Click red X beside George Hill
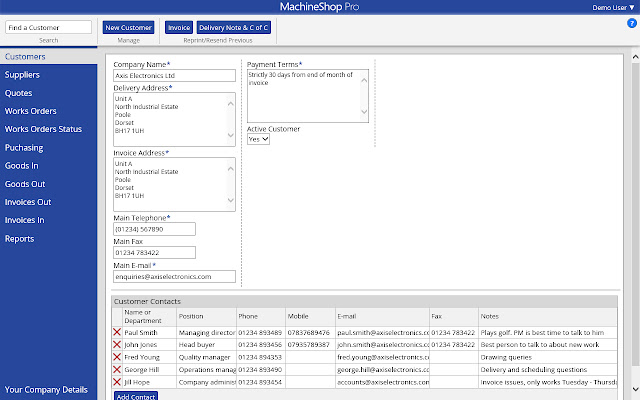 point(117,369)
